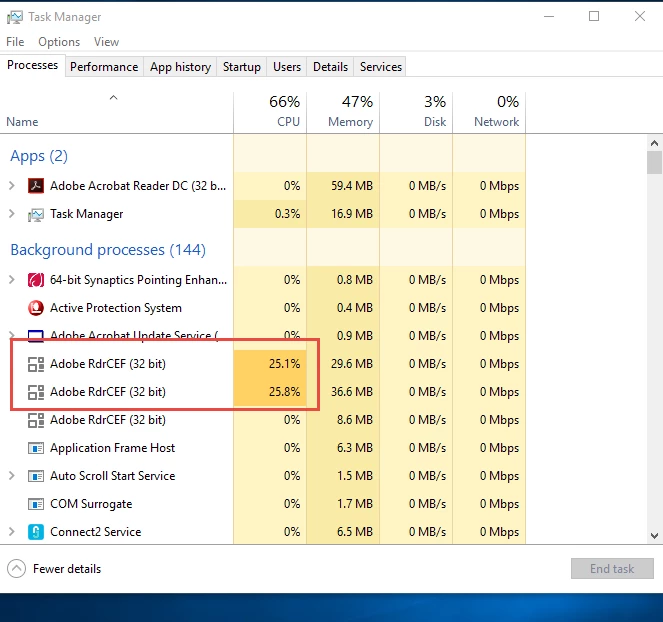This screenshot has width=663, height=622.
Task: Sort by the Network column header
Action: pyautogui.click(x=489, y=112)
